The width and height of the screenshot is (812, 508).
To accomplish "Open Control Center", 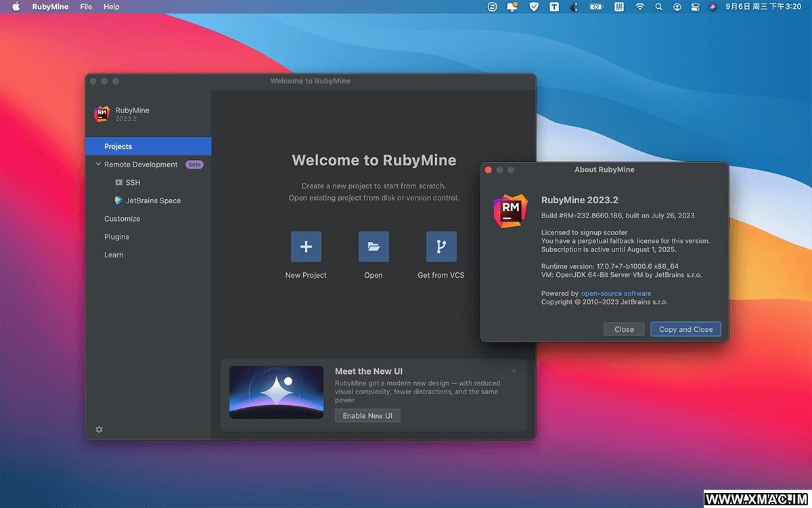I will pyautogui.click(x=695, y=7).
